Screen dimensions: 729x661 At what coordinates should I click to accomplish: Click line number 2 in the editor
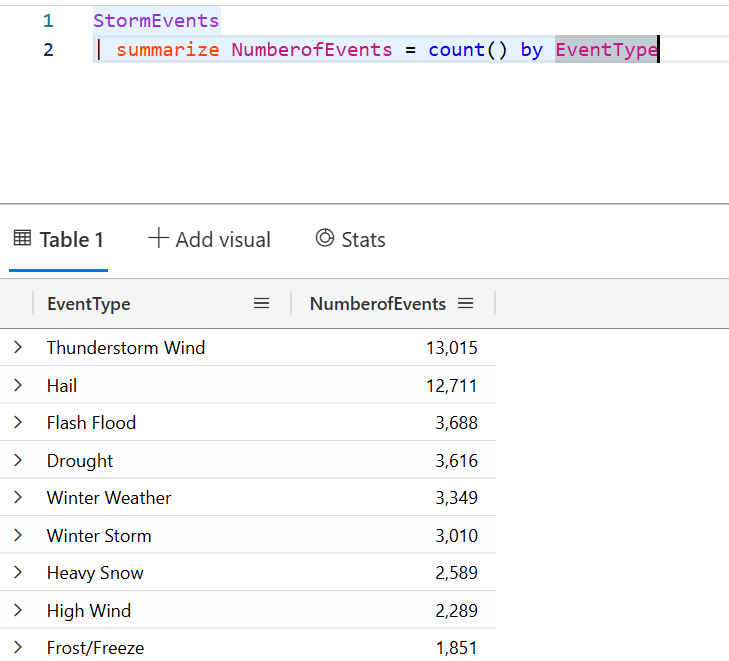[48, 50]
